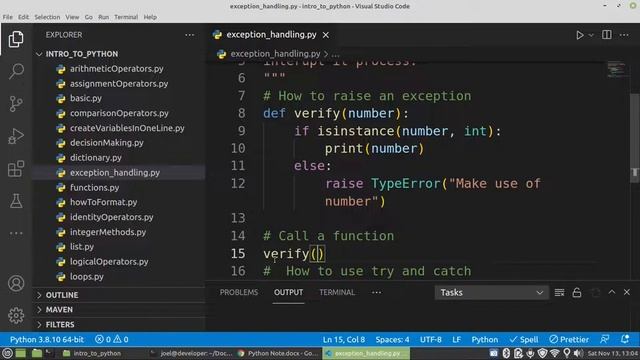
Task: Toggle output auto-scroll lock
Action: (x=577, y=293)
